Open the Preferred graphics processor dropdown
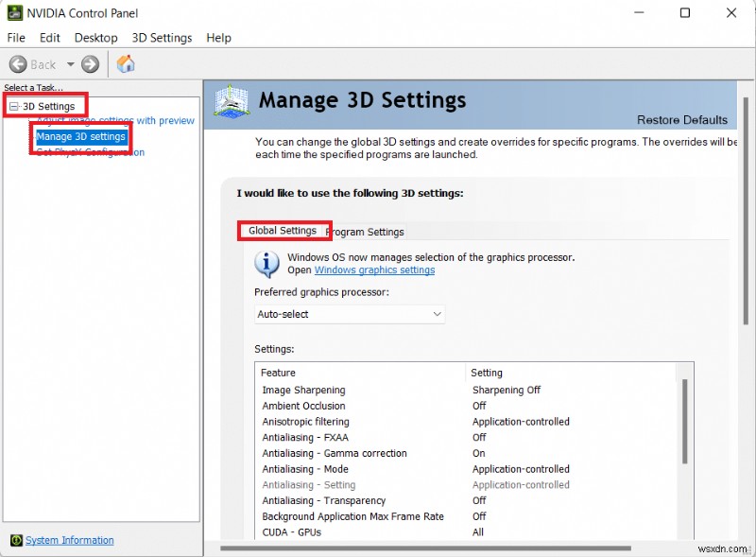Viewport: 756px width, 557px height. coord(438,314)
